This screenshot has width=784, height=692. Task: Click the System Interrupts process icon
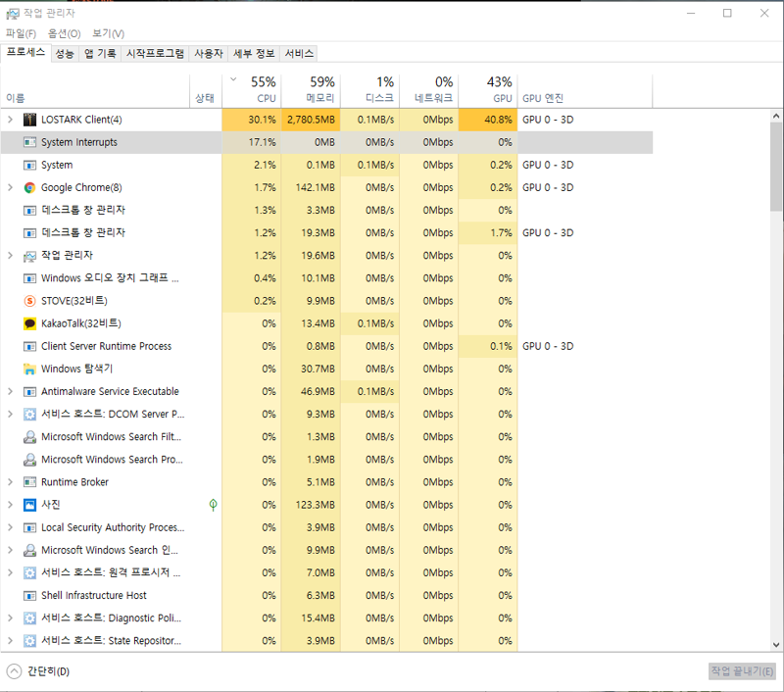(30, 142)
